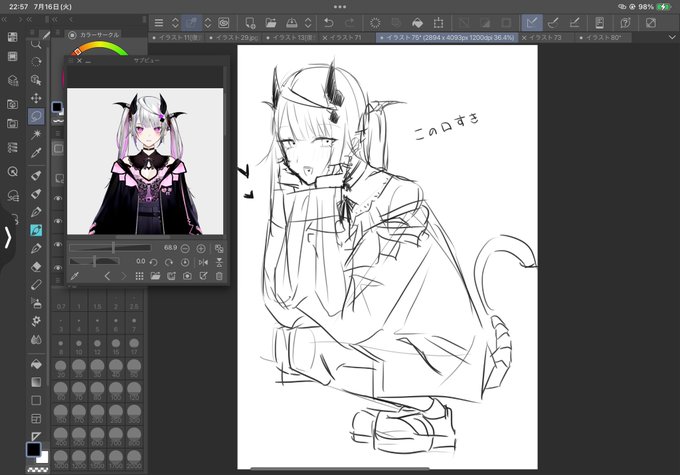The height and width of the screenshot is (475, 680).
Task: Open up-down arrows next to Save icon
Action: 308,23
